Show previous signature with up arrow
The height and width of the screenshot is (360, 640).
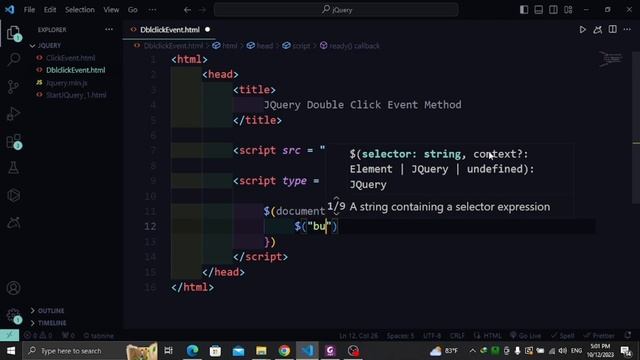pyautogui.click(x=336, y=198)
